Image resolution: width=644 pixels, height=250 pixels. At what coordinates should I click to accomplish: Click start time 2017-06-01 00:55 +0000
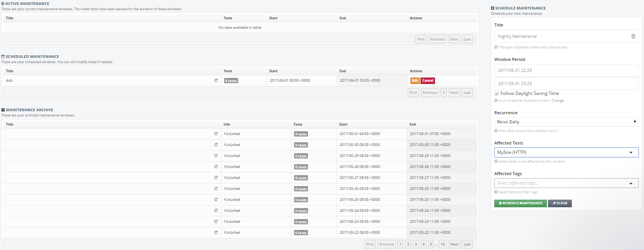290,81
